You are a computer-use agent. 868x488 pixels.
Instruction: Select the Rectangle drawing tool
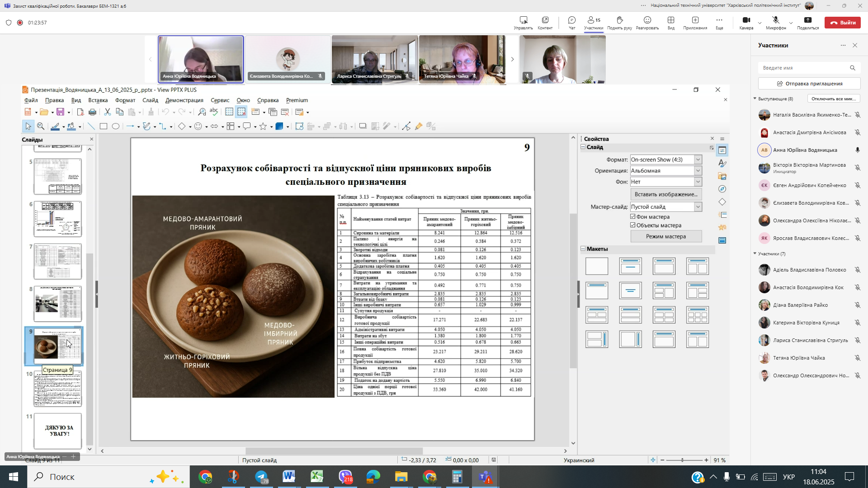coord(104,127)
